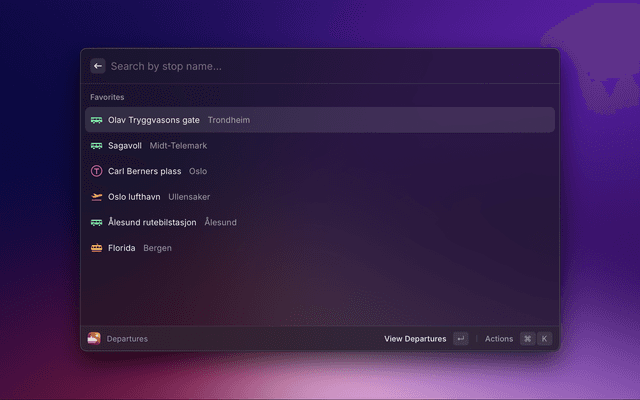This screenshot has width=640, height=400.
Task: Click the airplane icon for Oslo lufthavn
Action: pyautogui.click(x=97, y=197)
